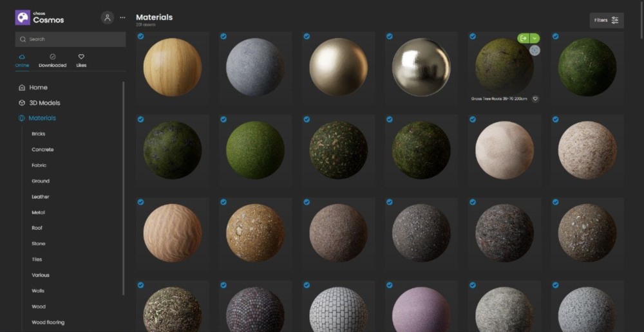This screenshot has width=644, height=332.
Task: Click the check badge on dark cobblestone card
Action: click(x=223, y=285)
